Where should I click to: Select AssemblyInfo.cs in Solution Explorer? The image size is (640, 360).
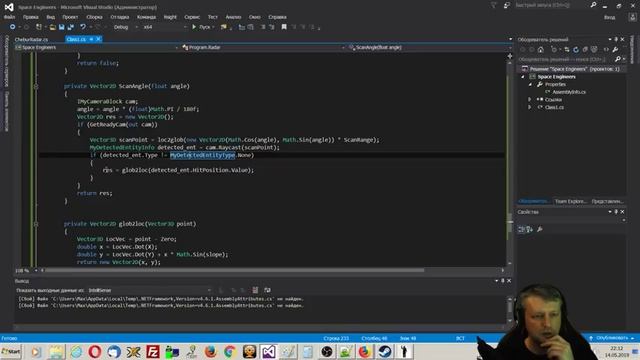click(569, 92)
